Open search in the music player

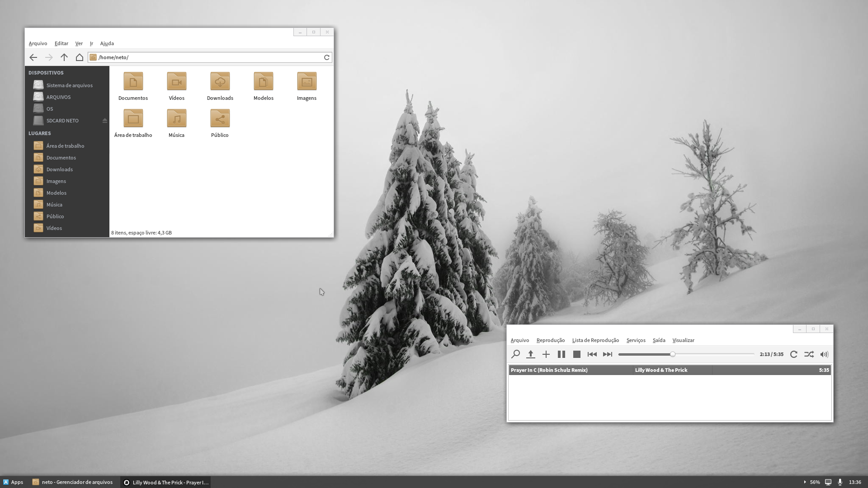click(515, 354)
